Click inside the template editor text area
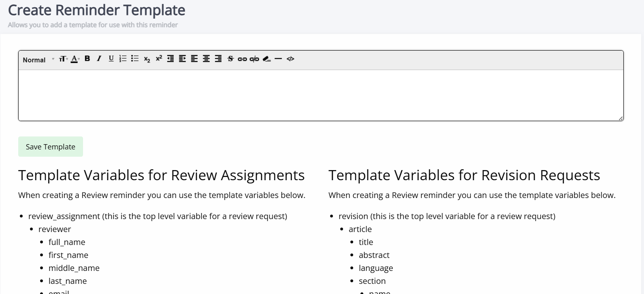This screenshot has width=644, height=294. tap(321, 95)
